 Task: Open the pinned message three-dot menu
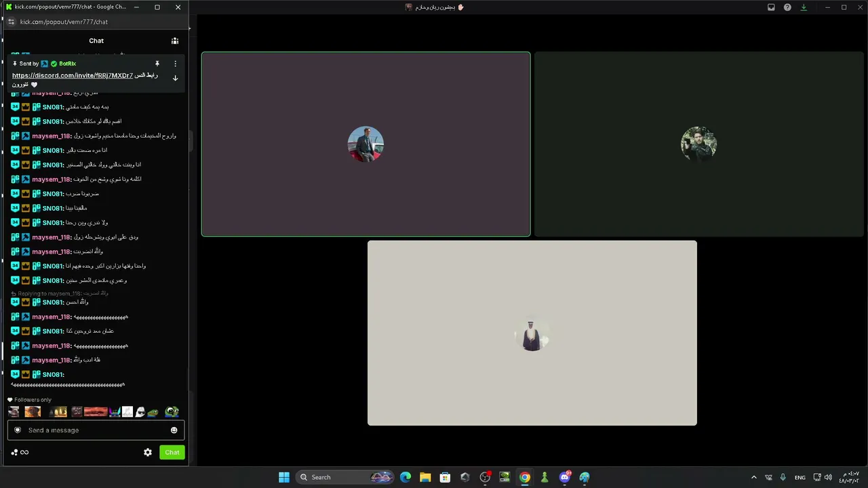coord(175,64)
